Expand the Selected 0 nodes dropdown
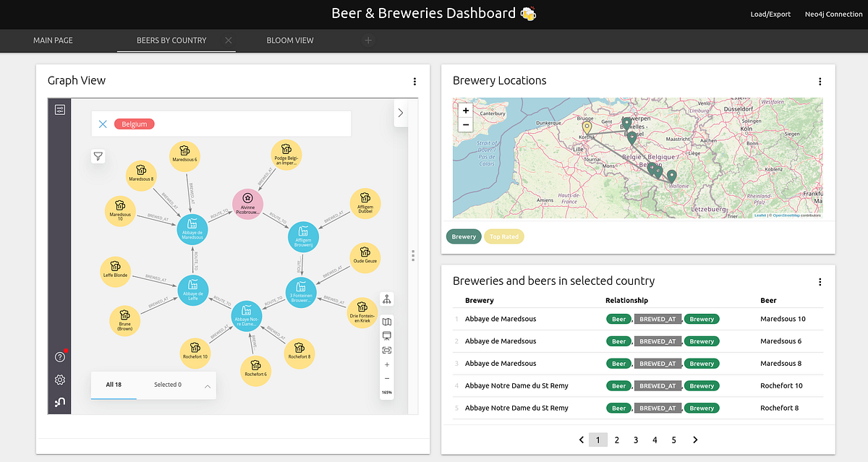The width and height of the screenshot is (868, 462). pos(168,385)
